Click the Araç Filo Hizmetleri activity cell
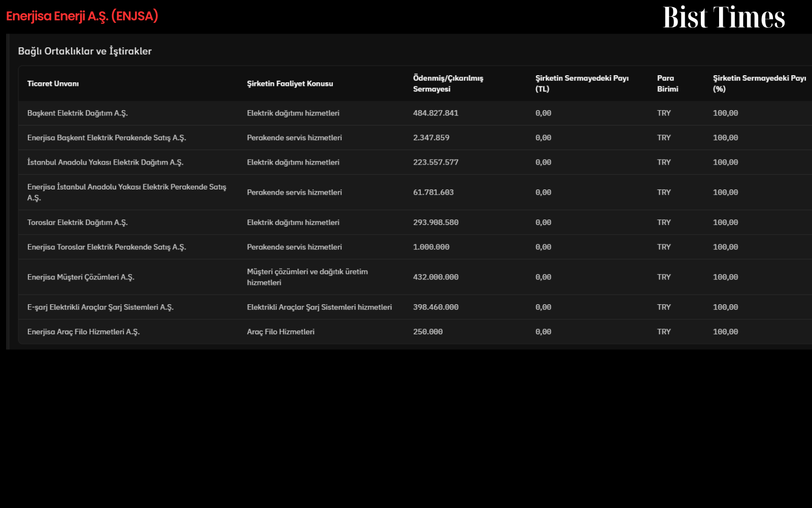The width and height of the screenshot is (812, 508). pyautogui.click(x=281, y=332)
